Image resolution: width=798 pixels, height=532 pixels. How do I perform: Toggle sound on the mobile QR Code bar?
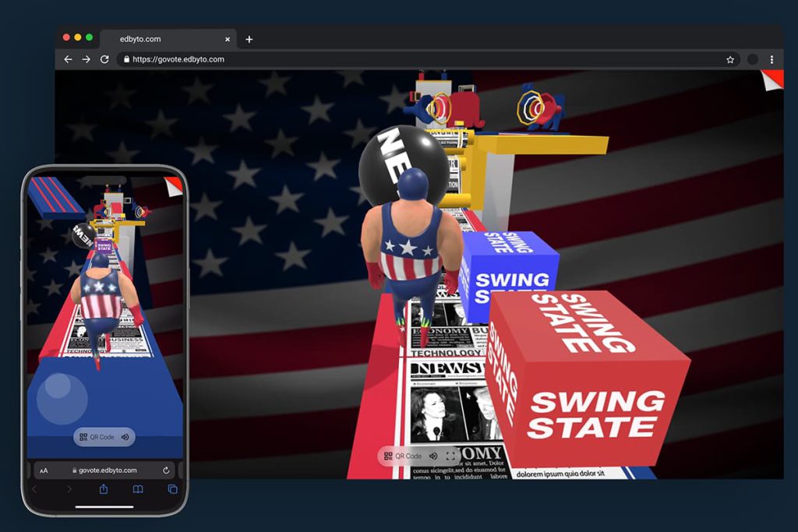point(125,437)
